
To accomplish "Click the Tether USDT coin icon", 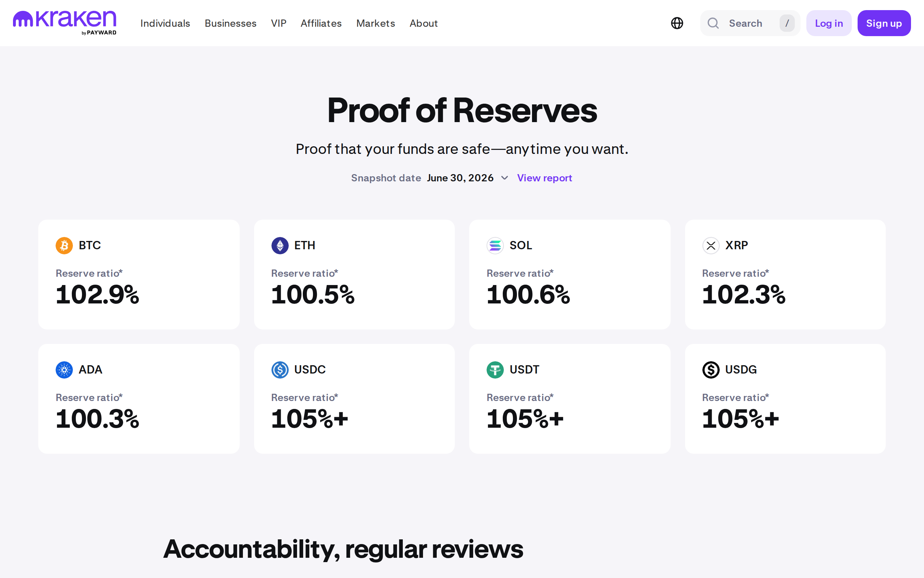I will point(495,370).
